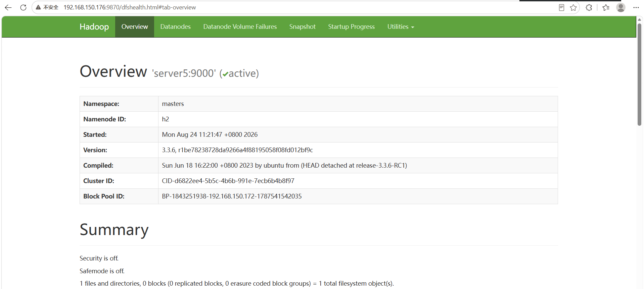Screen dimensions: 644x289
Task: Click the Summary heading
Action: click(114, 230)
